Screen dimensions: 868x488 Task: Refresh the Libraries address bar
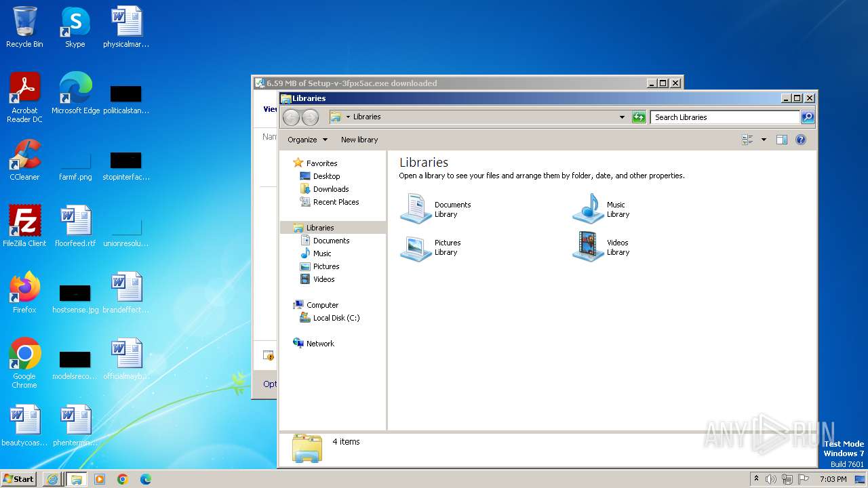(639, 117)
